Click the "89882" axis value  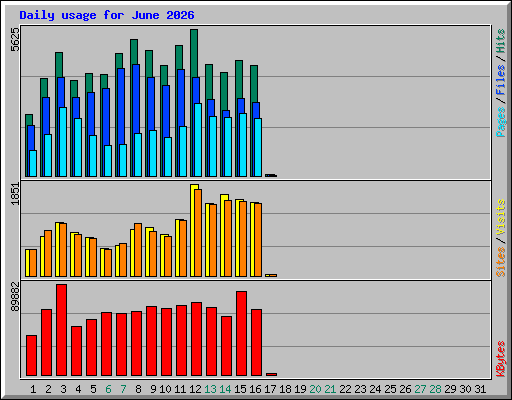coord(15,297)
